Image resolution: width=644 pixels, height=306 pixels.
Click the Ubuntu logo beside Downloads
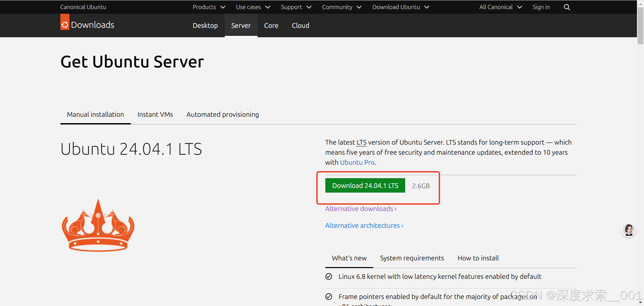coord(65,22)
